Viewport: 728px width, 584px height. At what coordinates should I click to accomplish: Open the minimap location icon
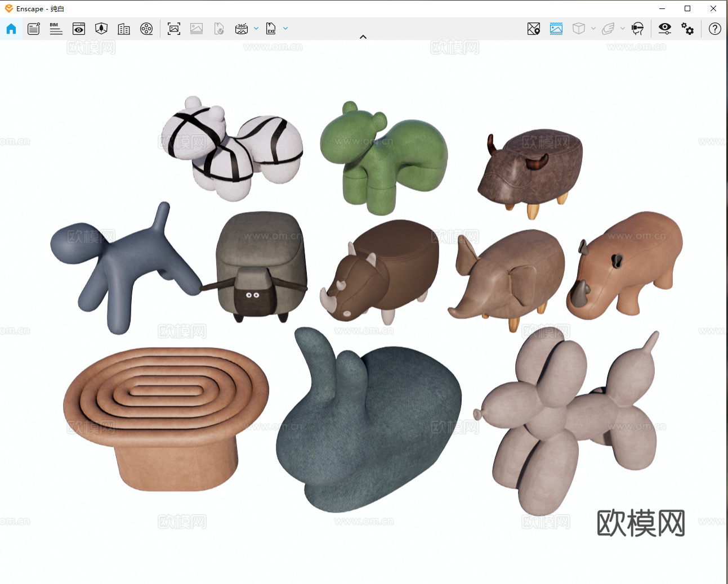[x=534, y=29]
